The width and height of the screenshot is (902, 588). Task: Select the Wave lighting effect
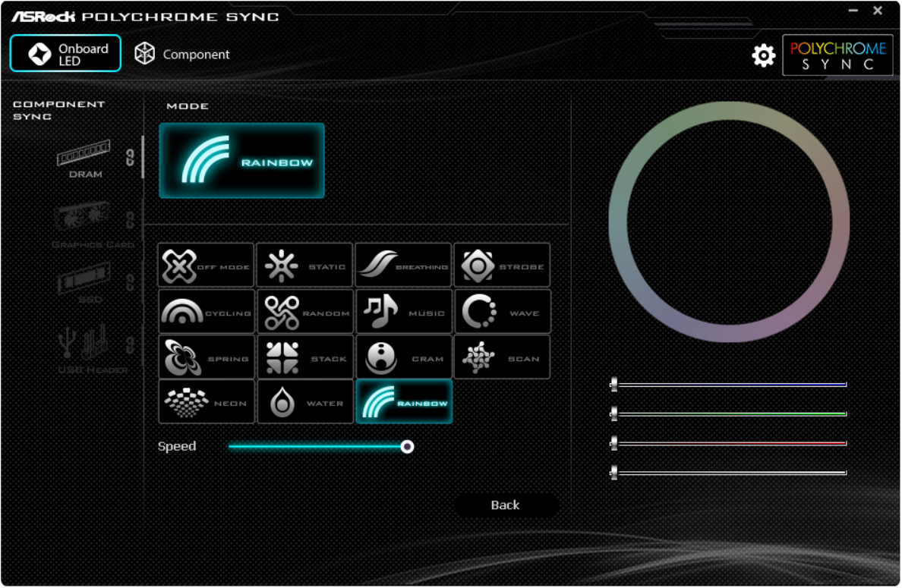click(503, 312)
